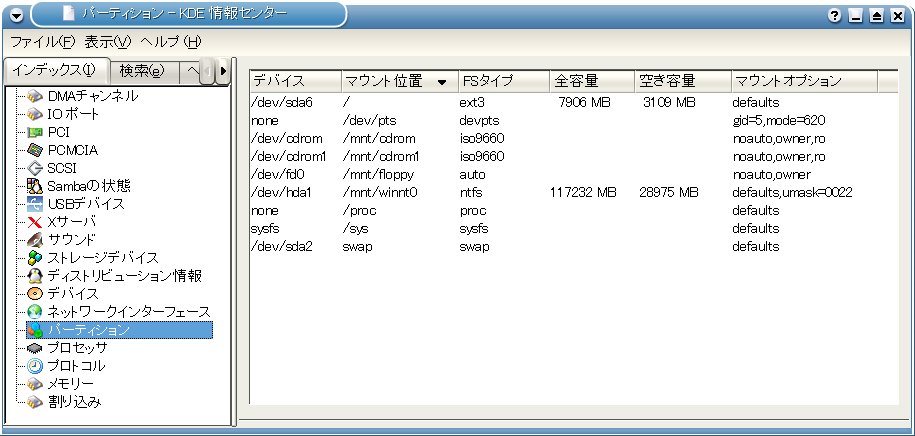Switch to the インデックス tab
Viewport: 915px width, 436px height.
(x=57, y=71)
